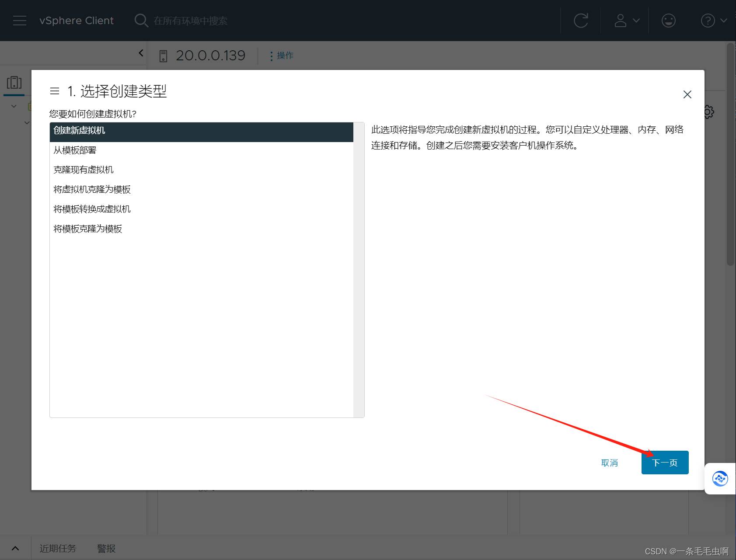Choose 克隆现有虚拟机 in the list
Image resolution: width=736 pixels, height=560 pixels.
tap(84, 170)
